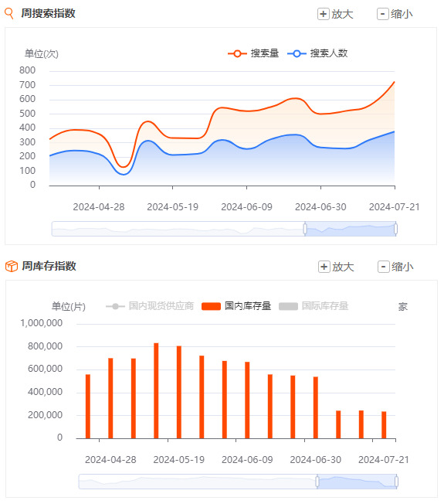Toggle the 搜索量 orange legend marker
444x504 pixels.
pos(237,53)
